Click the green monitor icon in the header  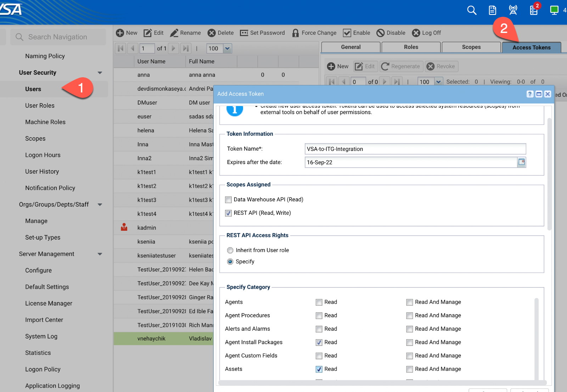click(x=554, y=10)
